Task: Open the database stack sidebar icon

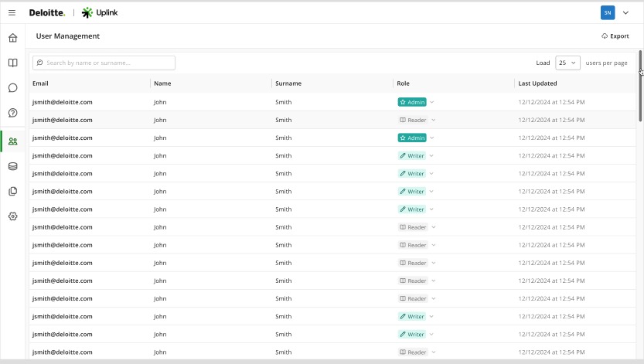Action: (12, 166)
